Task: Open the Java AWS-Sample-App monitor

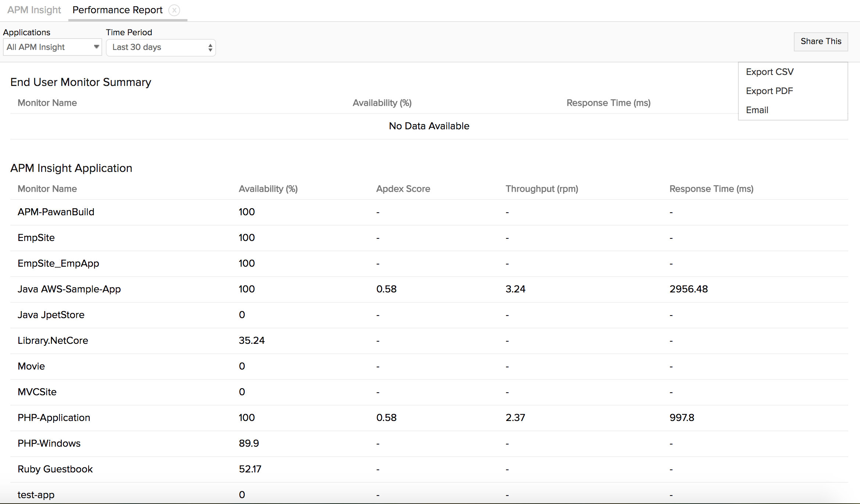Action: (x=69, y=289)
